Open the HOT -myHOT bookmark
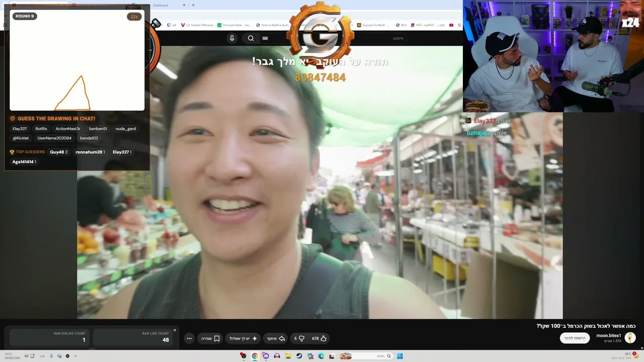 [x=428, y=25]
